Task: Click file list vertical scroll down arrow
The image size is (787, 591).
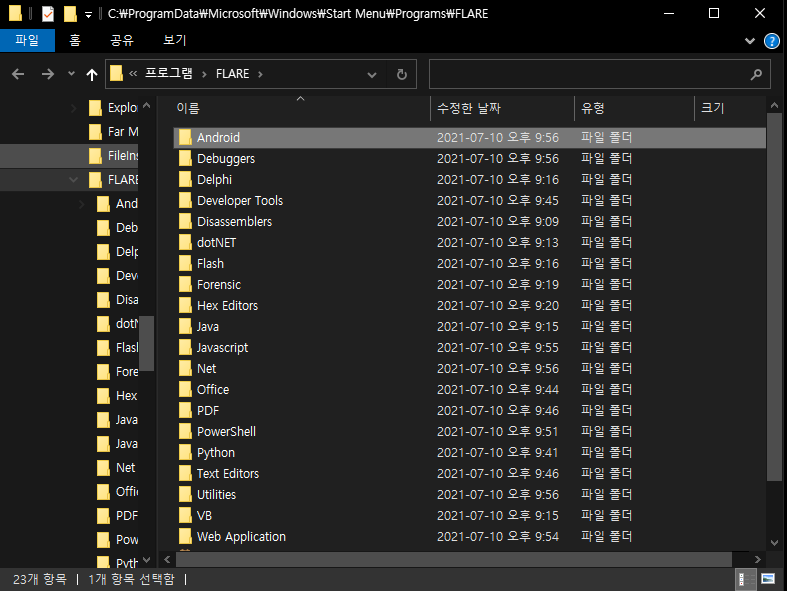Action: 774,543
